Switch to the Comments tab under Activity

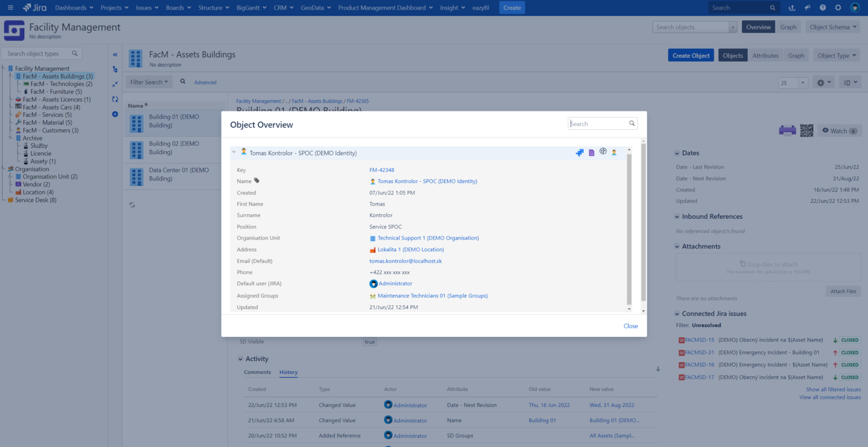coord(257,372)
